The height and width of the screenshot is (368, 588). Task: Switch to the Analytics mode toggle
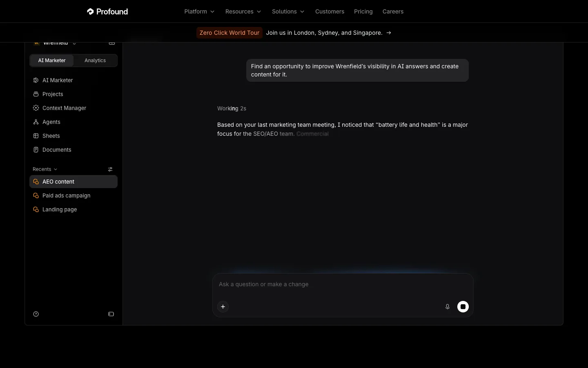(95, 61)
